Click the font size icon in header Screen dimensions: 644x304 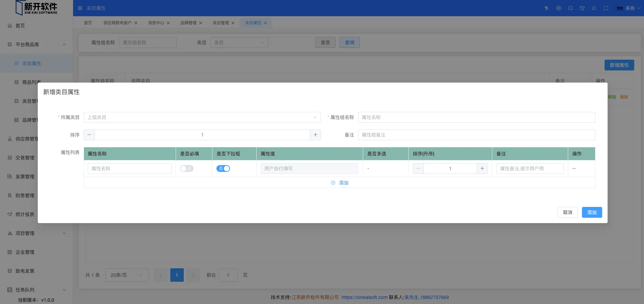[547, 8]
